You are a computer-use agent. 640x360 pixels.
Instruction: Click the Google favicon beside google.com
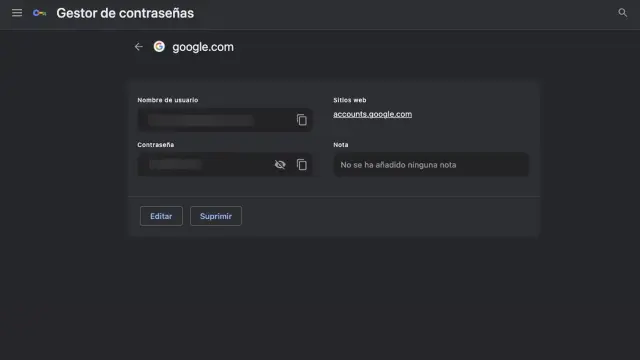pos(159,47)
